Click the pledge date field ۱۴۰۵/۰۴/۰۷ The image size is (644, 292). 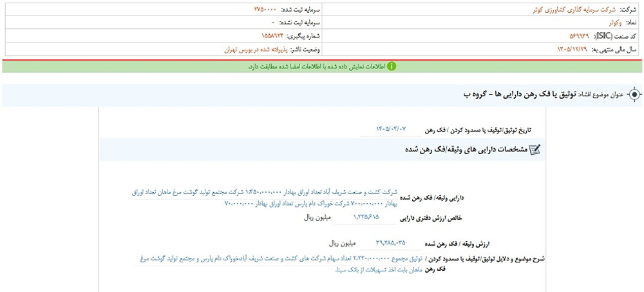[x=391, y=129]
